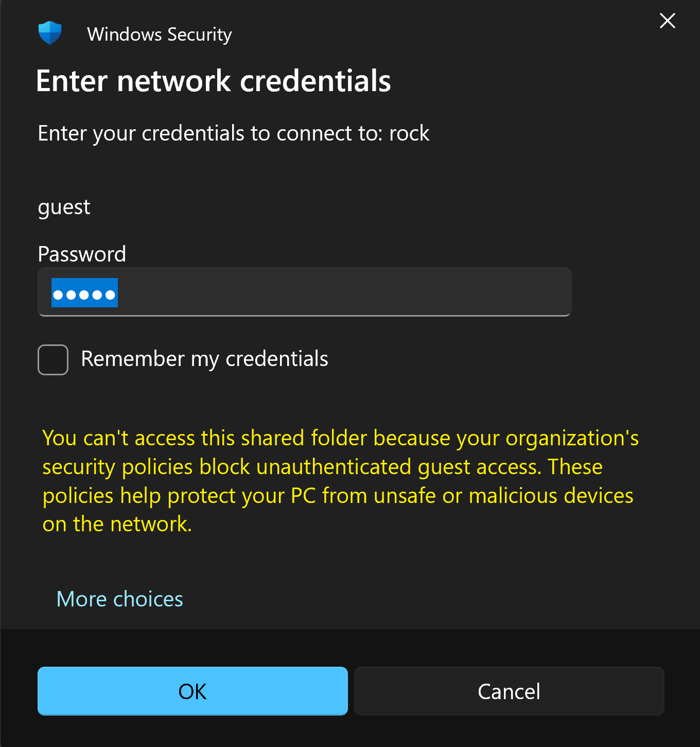Click the guest username text

tap(64, 207)
